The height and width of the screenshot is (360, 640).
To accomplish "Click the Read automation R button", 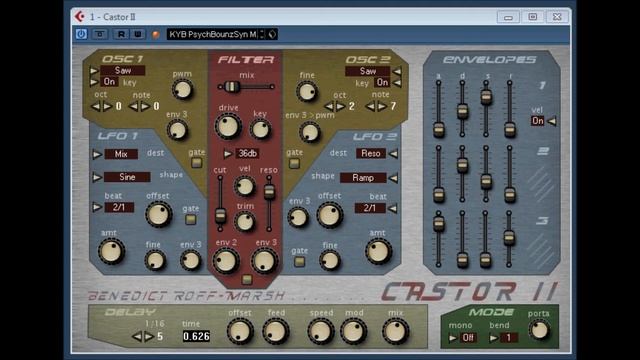I will tap(121, 34).
